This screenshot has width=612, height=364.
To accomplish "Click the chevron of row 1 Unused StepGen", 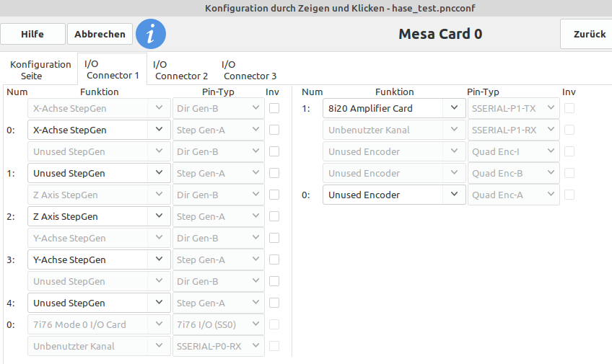I will tap(159, 173).
